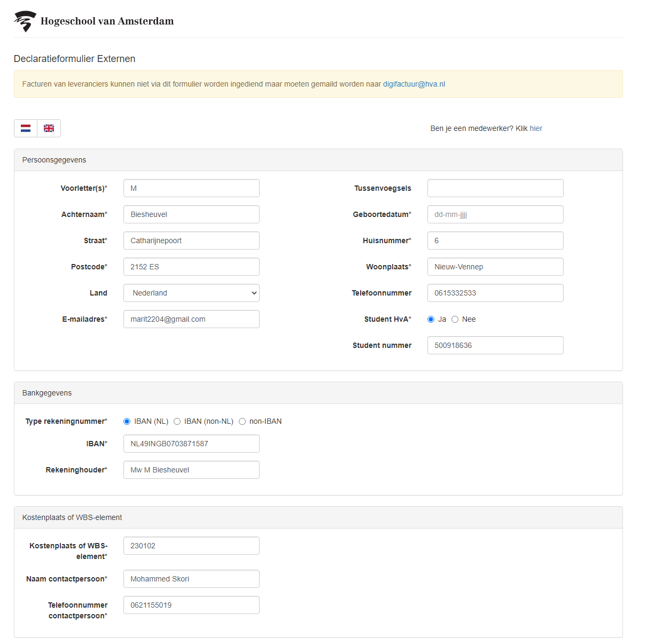Choose non-IBAN account type
The height and width of the screenshot is (644, 655).
point(243,422)
